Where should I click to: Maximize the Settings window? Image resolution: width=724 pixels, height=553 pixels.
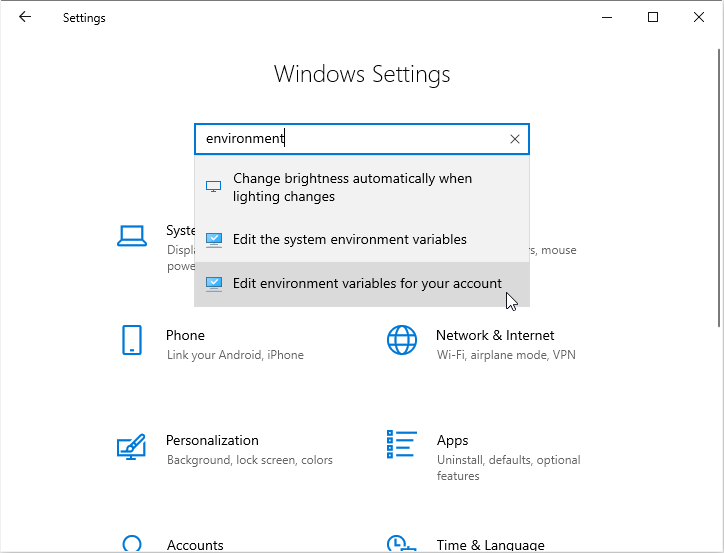(653, 18)
